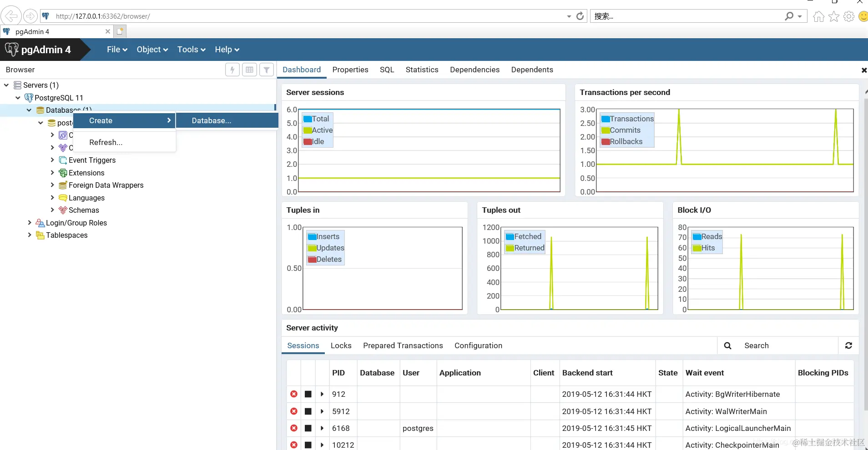This screenshot has width=868, height=450.
Task: Click the Foreign Data Wrappers icon
Action: [x=63, y=185]
